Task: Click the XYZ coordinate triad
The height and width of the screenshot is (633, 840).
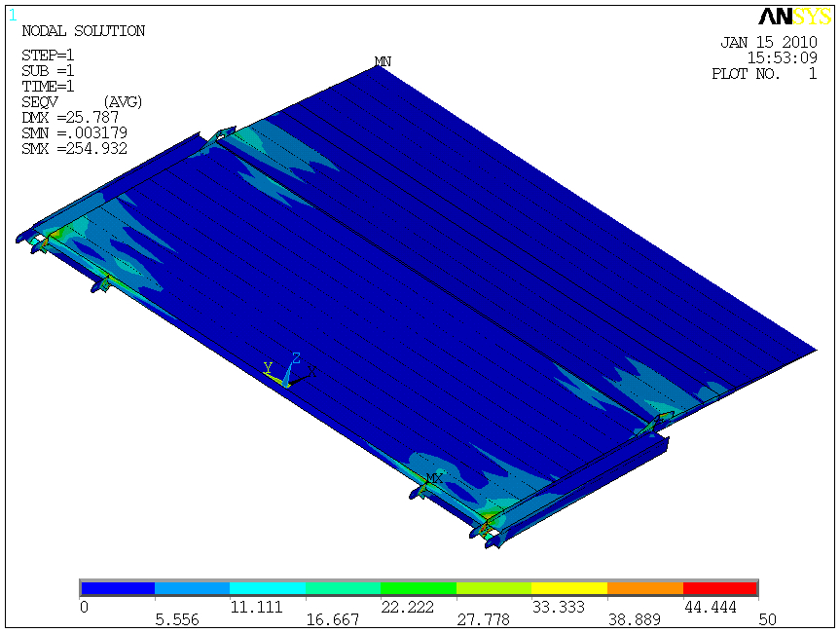Action: (290, 370)
